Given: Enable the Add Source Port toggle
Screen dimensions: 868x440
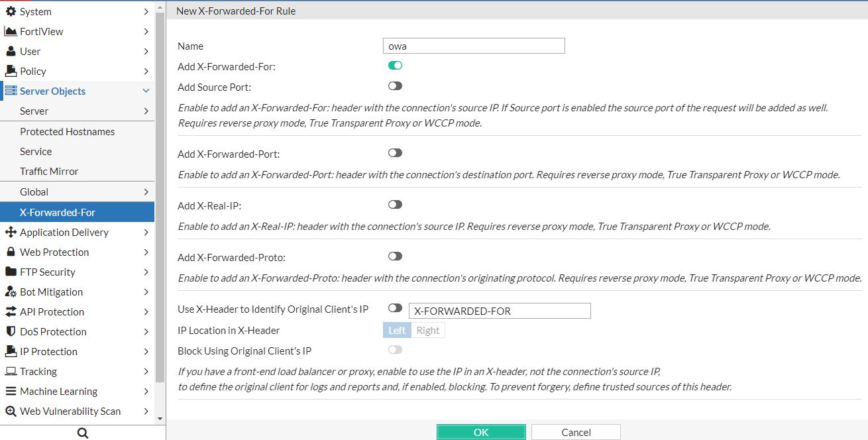Looking at the screenshot, I should tap(395, 86).
